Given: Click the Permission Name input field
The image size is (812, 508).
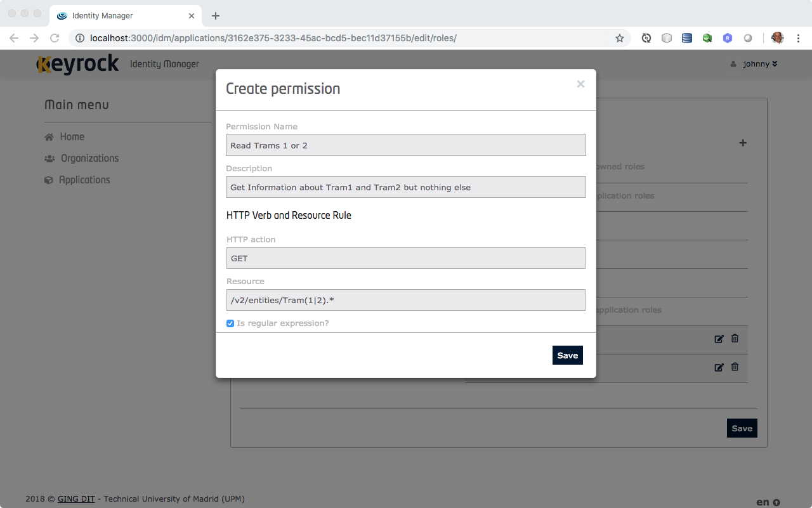Looking at the screenshot, I should coord(406,145).
